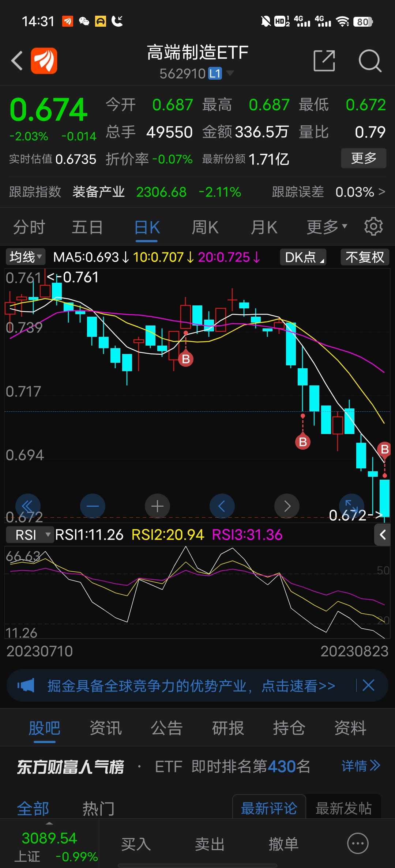Tap the 装备产业 tracking index name

pos(98,192)
